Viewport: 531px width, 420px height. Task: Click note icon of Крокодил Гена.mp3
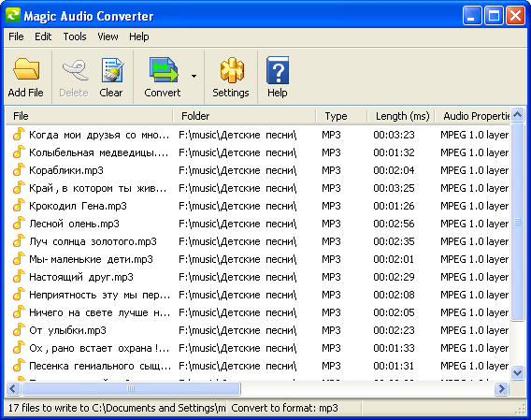[19, 205]
